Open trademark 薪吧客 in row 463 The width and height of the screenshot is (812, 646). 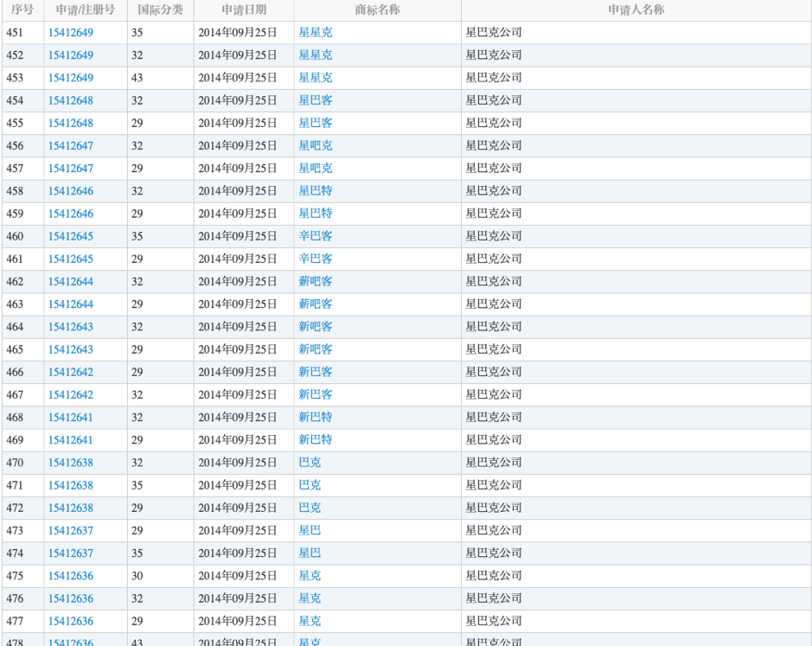pos(316,304)
